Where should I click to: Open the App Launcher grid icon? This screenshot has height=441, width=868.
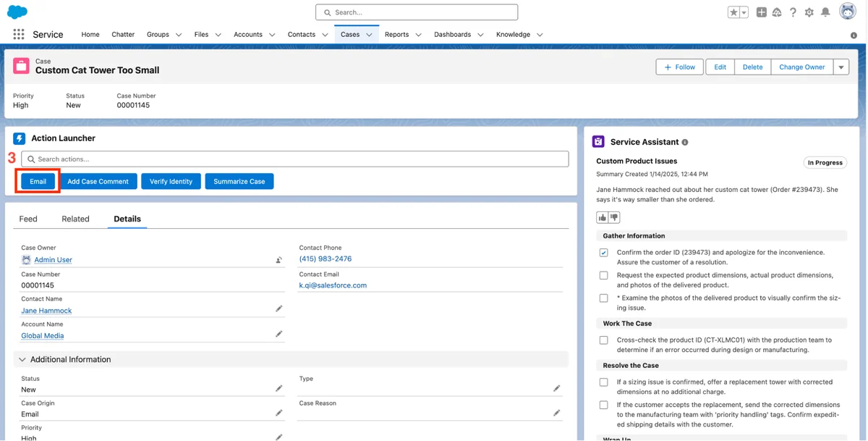(19, 34)
